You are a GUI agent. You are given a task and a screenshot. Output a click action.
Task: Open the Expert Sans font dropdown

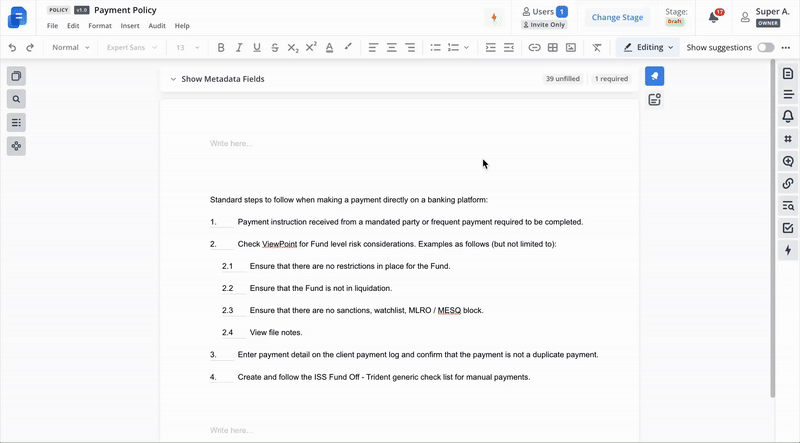click(131, 47)
